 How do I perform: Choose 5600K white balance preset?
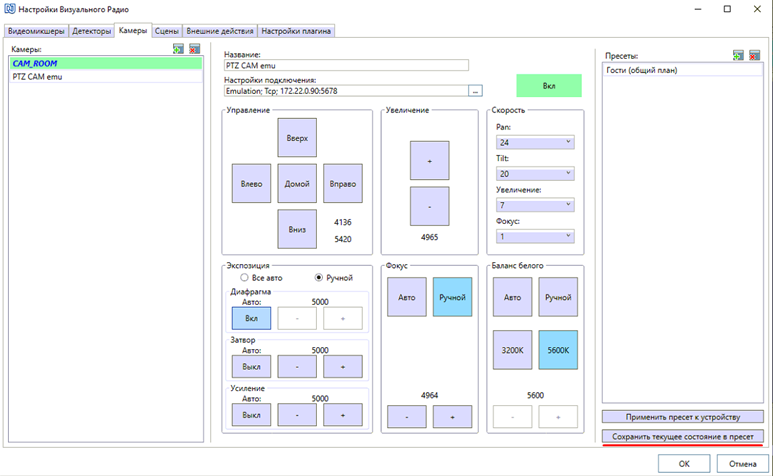[558, 350]
